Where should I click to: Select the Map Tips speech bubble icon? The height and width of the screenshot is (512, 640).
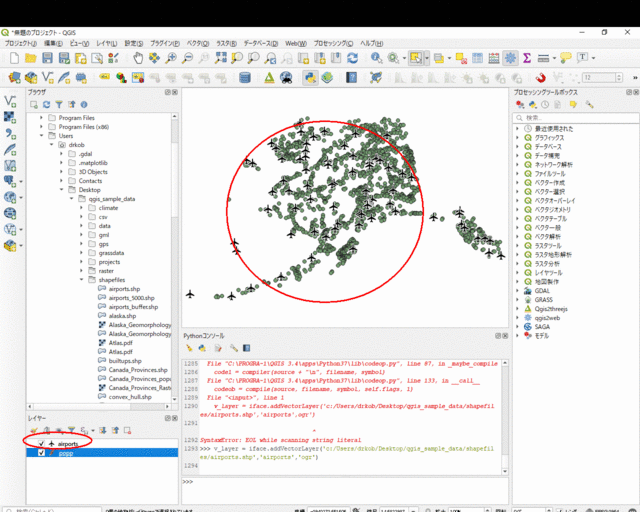click(566, 58)
